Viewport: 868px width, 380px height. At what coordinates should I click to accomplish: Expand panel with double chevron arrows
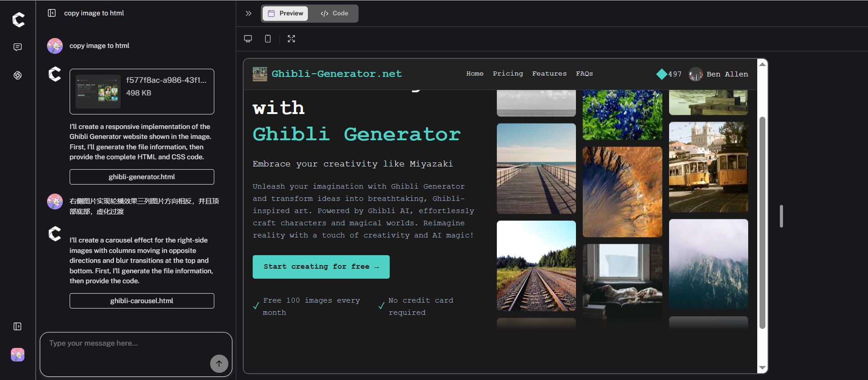coord(248,14)
